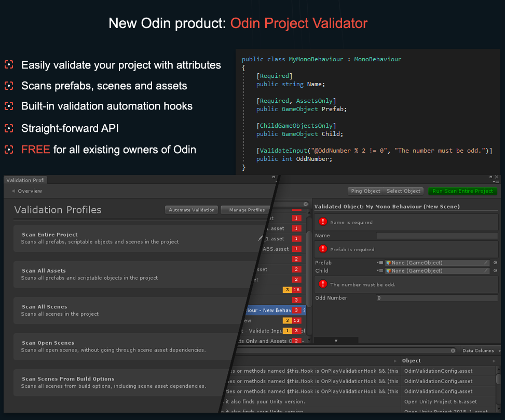Screen dimensions: 505x420
Task: Click the "Open Unity Project 5.6.asset" cell
Action: [441, 402]
